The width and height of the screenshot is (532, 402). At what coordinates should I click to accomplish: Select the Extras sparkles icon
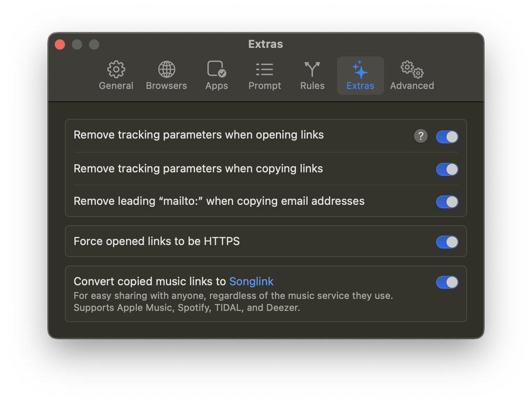pyautogui.click(x=360, y=69)
